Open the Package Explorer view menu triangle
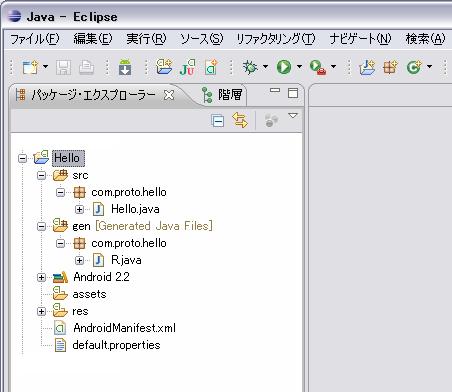Image resolution: width=452 pixels, height=392 pixels. [x=293, y=116]
